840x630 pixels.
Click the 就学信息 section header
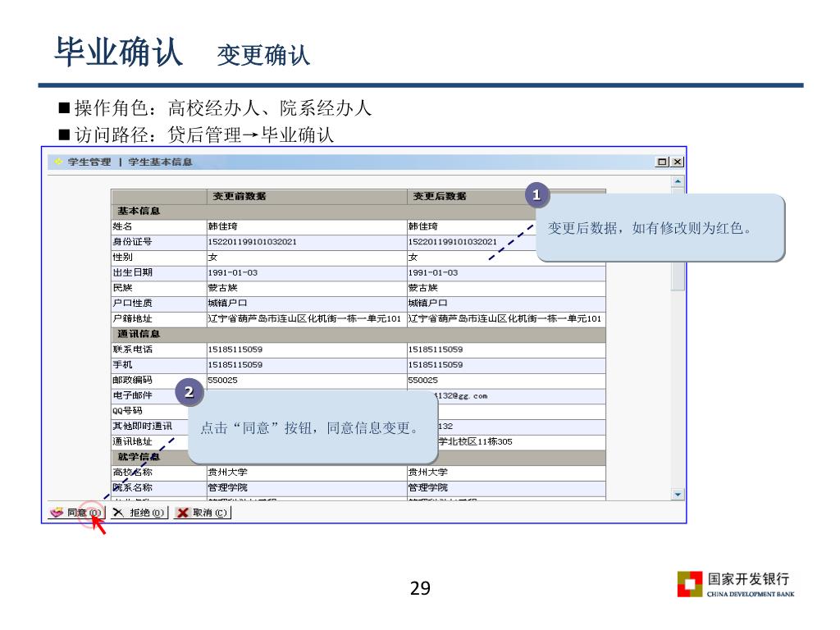139,456
